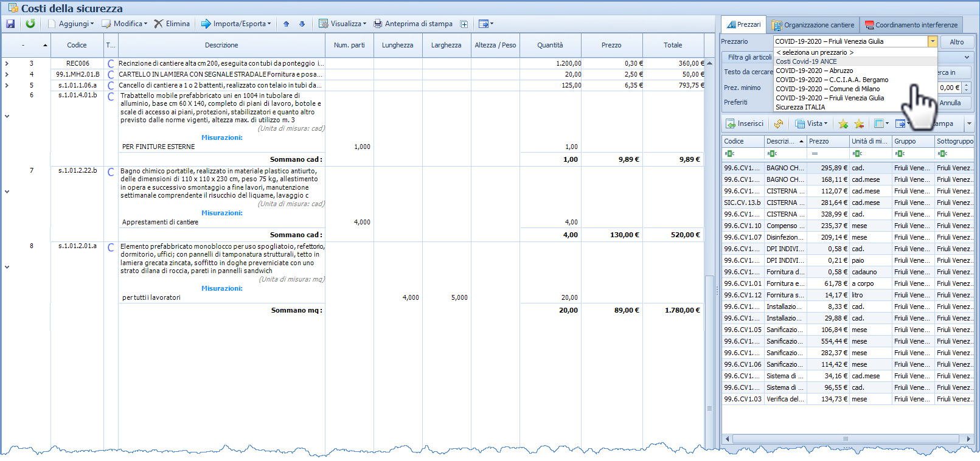Click the Inserisci button in price list toolbar
The height and width of the screenshot is (461, 980).
[x=745, y=123]
